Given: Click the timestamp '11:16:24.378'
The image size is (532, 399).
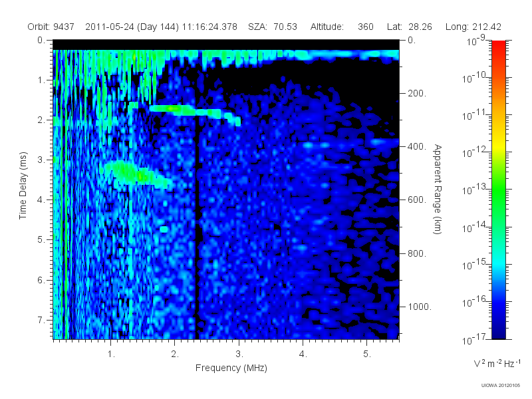Looking at the screenshot, I should [209, 27].
